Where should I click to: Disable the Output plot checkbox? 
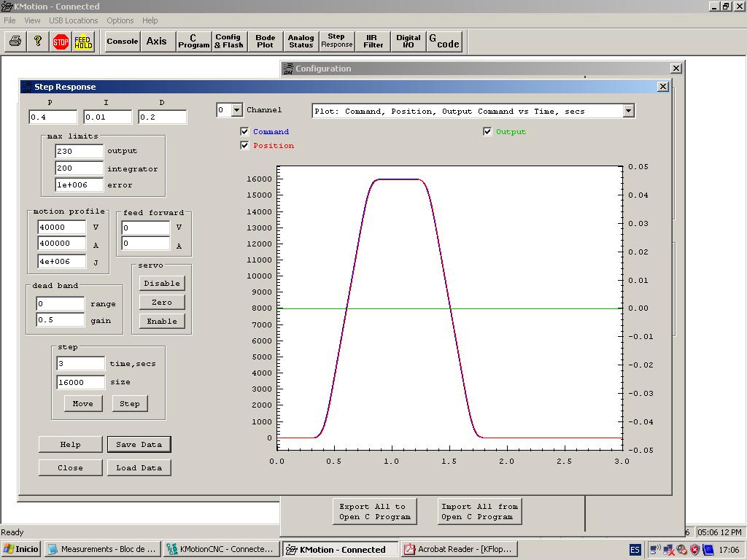click(487, 132)
